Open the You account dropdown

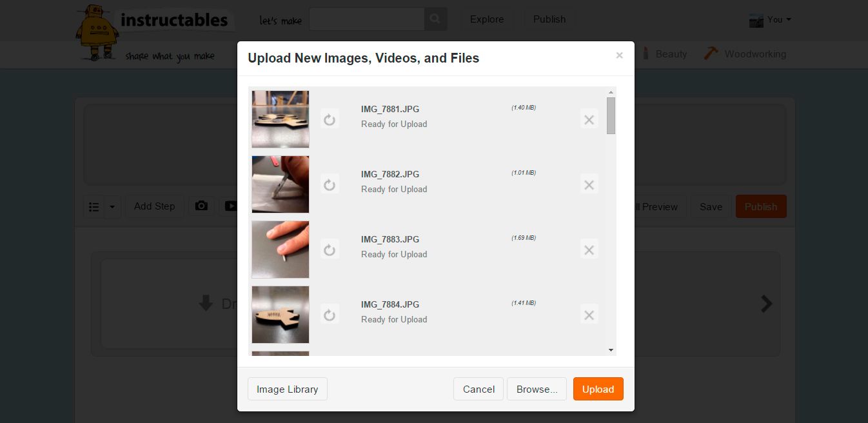(x=771, y=19)
